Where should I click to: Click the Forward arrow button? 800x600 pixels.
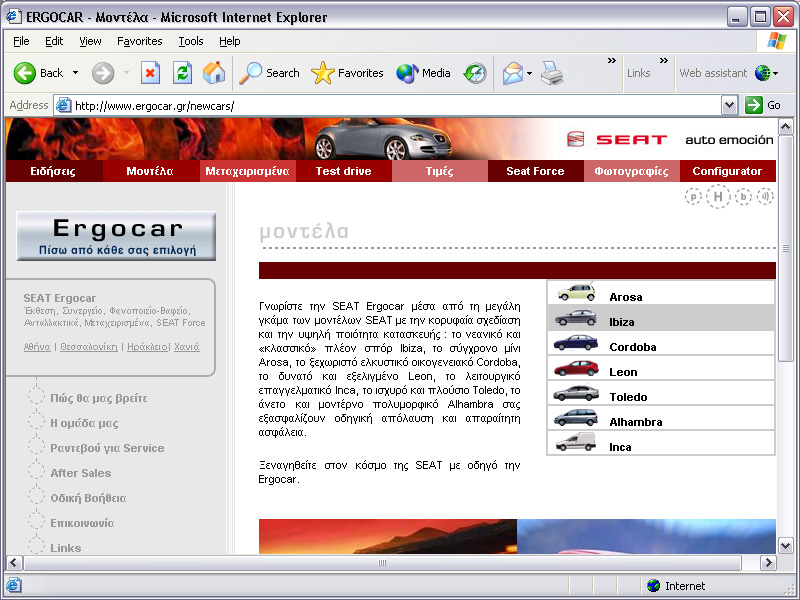tap(103, 73)
